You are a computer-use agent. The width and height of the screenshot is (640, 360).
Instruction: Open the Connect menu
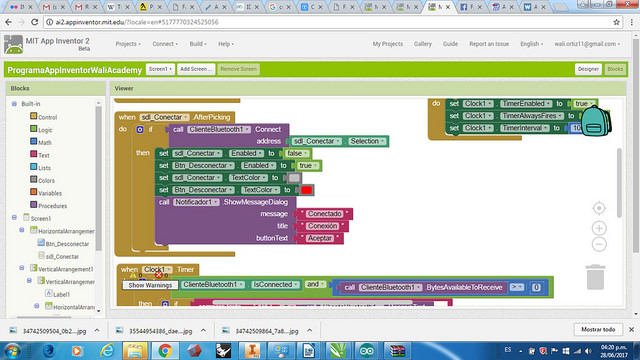coord(165,44)
